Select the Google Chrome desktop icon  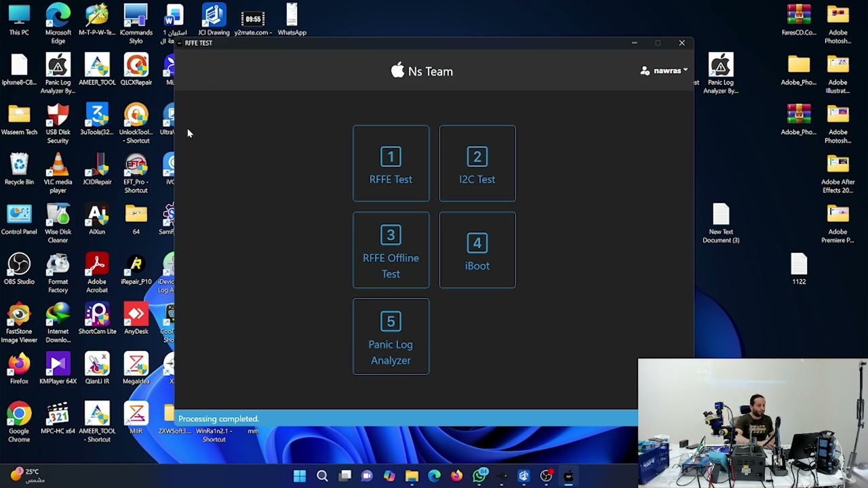(x=19, y=422)
